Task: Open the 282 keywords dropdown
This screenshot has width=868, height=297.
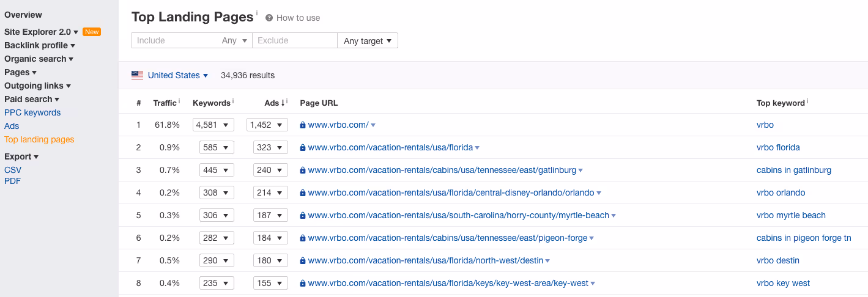Action: pyautogui.click(x=217, y=238)
